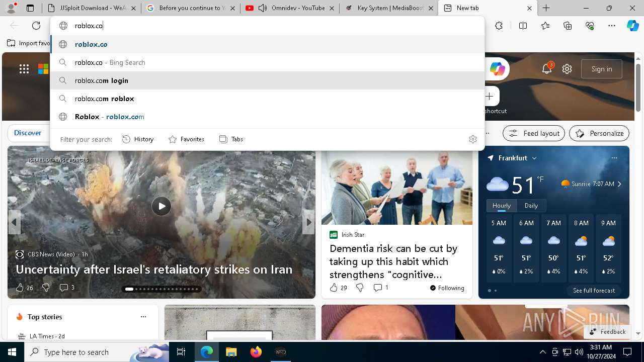Open Browser essentials heart icon

tap(590, 26)
